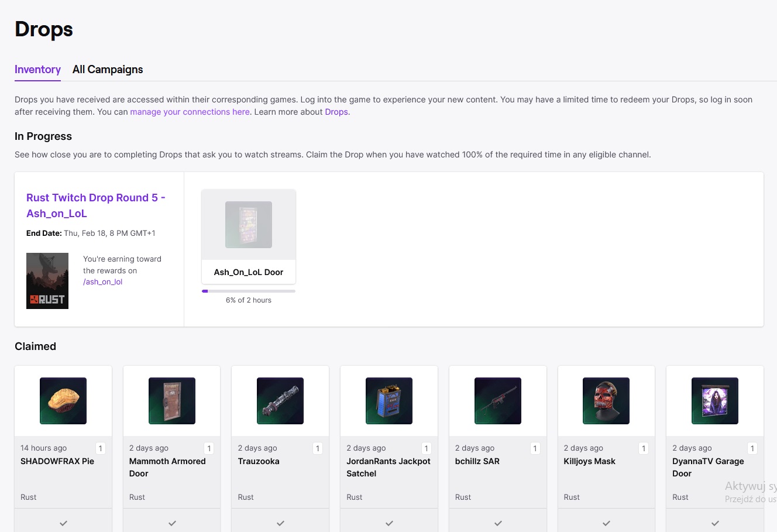
Task: Open the All Campaigns tab
Action: pos(108,70)
